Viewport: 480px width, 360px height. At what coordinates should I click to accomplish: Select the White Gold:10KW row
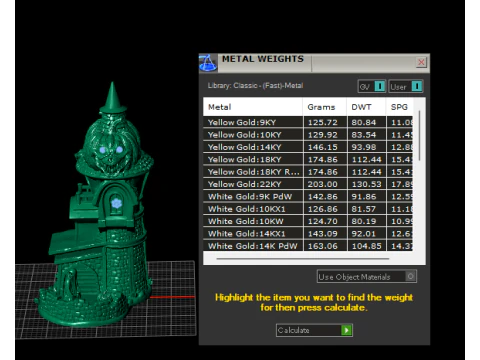(x=308, y=221)
